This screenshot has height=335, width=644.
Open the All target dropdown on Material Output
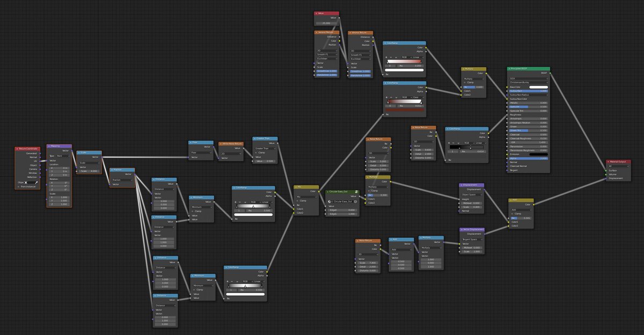[x=618, y=166]
